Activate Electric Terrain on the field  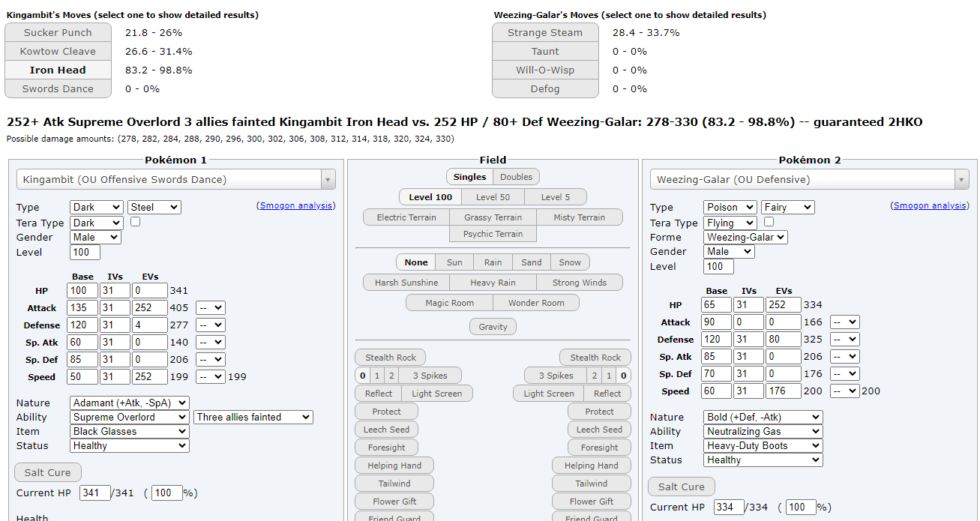pos(406,217)
